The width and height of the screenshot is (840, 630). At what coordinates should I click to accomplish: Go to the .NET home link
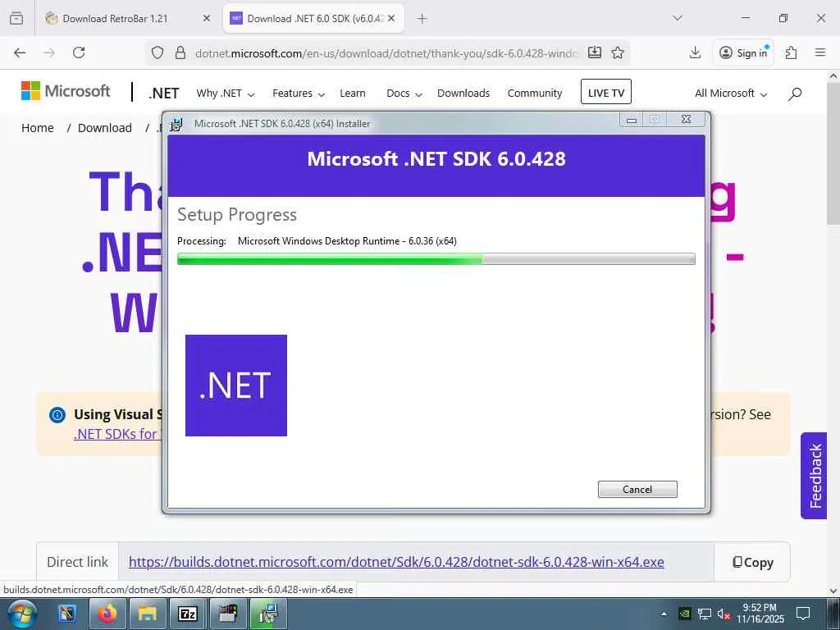[163, 94]
